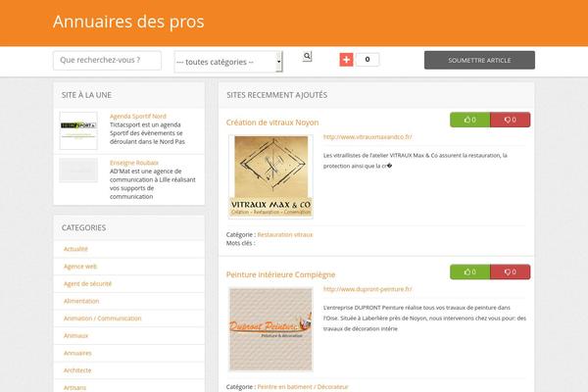588x392 pixels.
Task: Click the SOUMETTRE ARTICLE button
Action: tap(479, 60)
